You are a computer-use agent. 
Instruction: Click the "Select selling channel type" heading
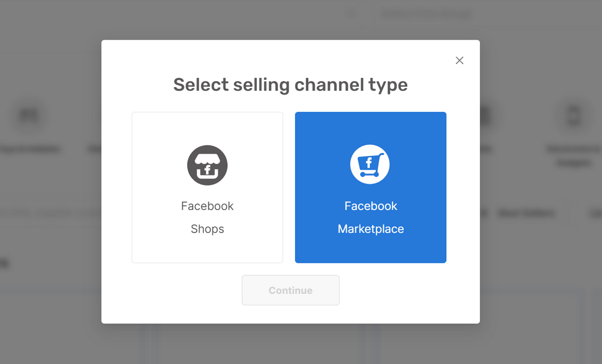coord(290,85)
